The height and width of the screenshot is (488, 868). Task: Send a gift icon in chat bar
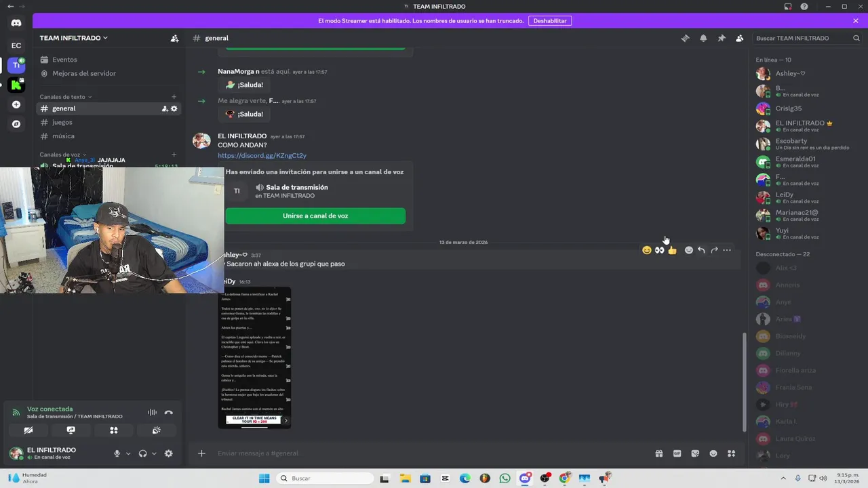click(x=658, y=453)
